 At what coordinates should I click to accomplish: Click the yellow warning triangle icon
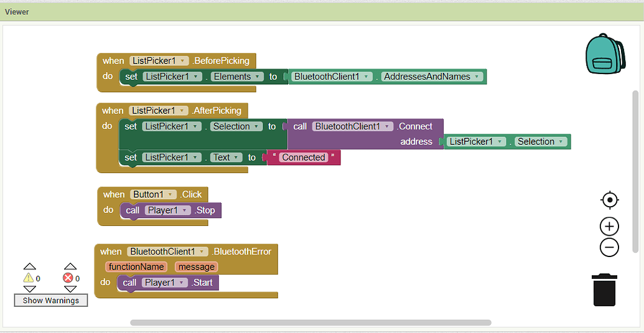point(28,278)
